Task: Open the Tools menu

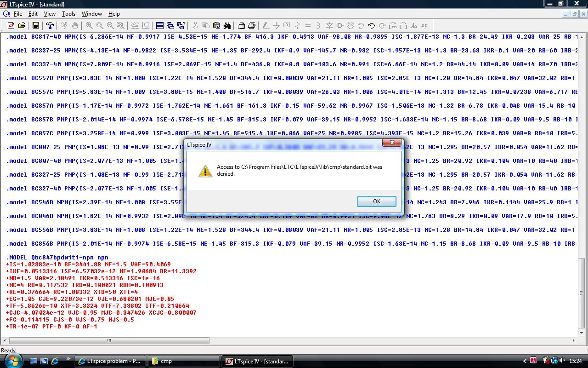Action: pos(68,14)
